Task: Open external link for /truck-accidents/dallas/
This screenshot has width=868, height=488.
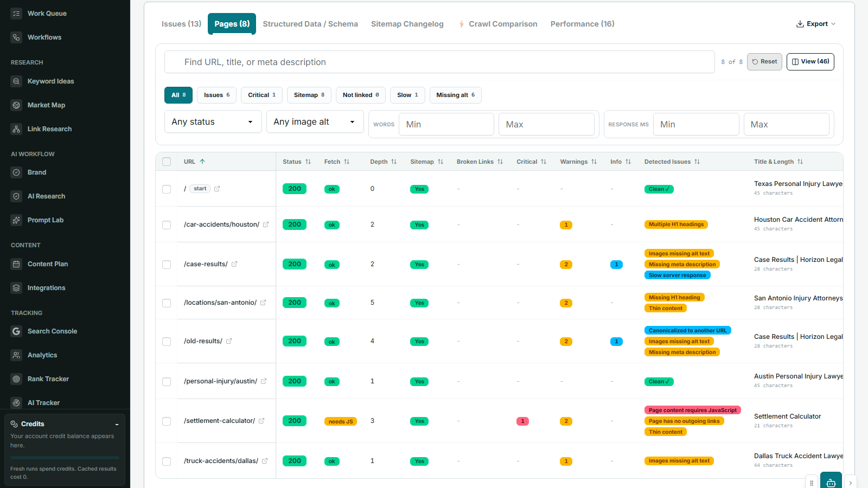Action: (x=265, y=461)
